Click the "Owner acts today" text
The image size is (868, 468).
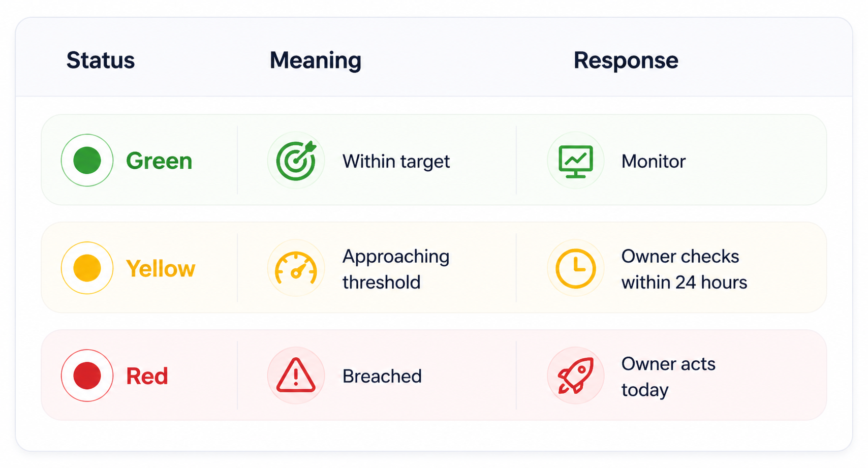(668, 377)
